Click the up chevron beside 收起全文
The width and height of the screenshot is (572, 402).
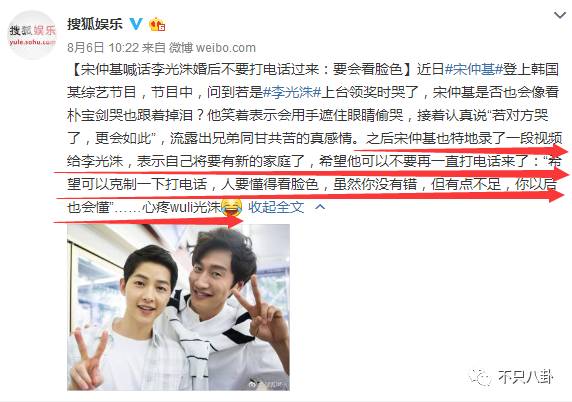tap(320, 207)
